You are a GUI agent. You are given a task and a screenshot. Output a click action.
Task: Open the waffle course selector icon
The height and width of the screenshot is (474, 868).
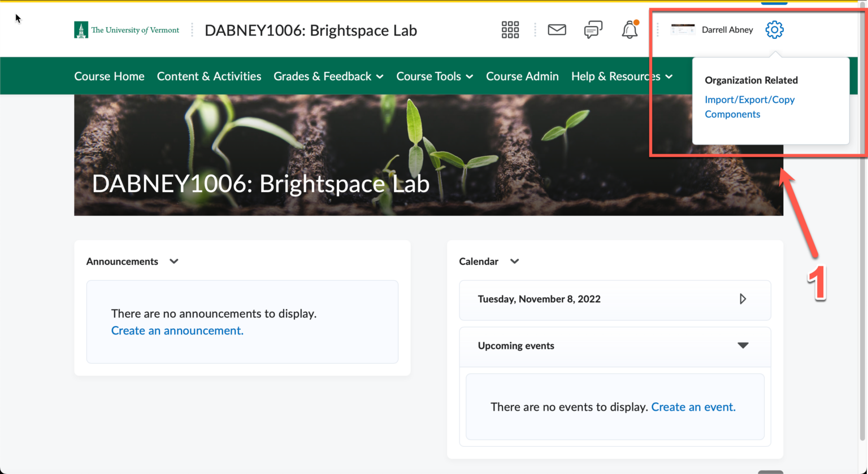click(510, 29)
